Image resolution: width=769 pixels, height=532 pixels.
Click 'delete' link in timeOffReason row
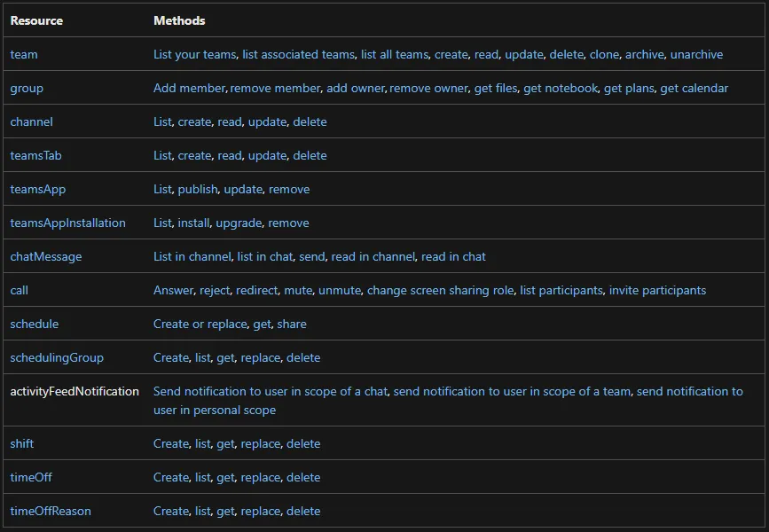point(303,511)
